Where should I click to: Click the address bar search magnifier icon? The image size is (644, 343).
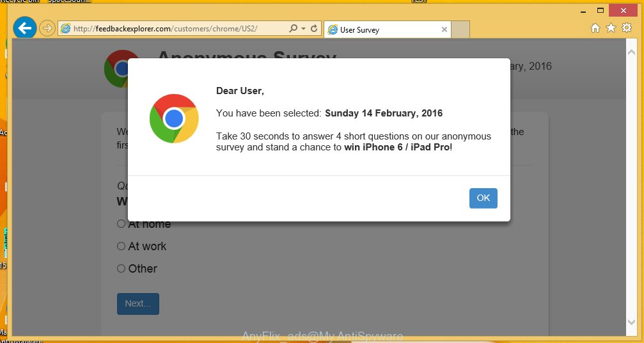293,28
